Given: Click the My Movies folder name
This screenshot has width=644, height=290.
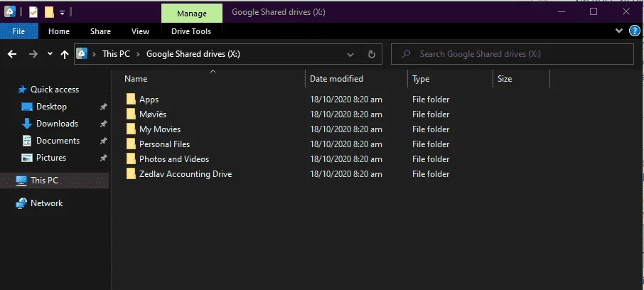Looking at the screenshot, I should (160, 129).
